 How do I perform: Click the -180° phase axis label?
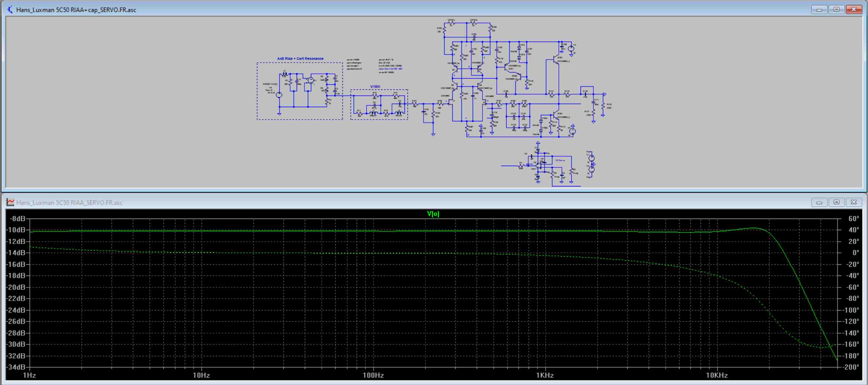click(851, 356)
